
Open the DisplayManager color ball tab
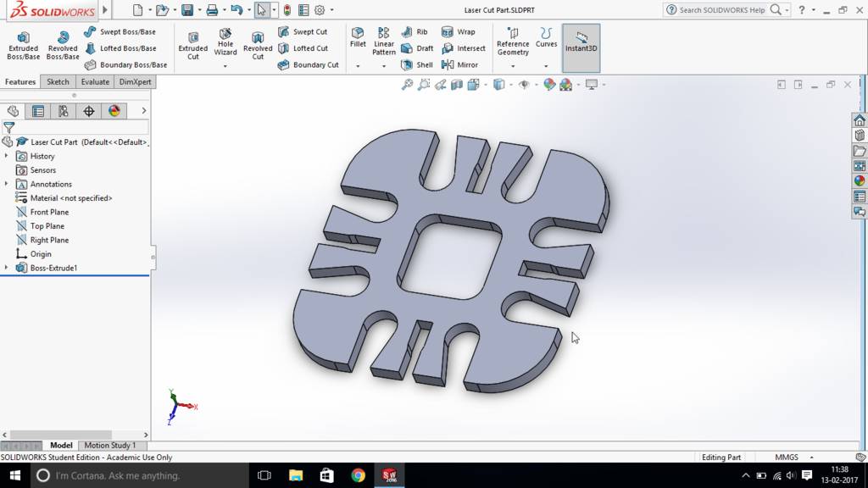click(x=114, y=111)
